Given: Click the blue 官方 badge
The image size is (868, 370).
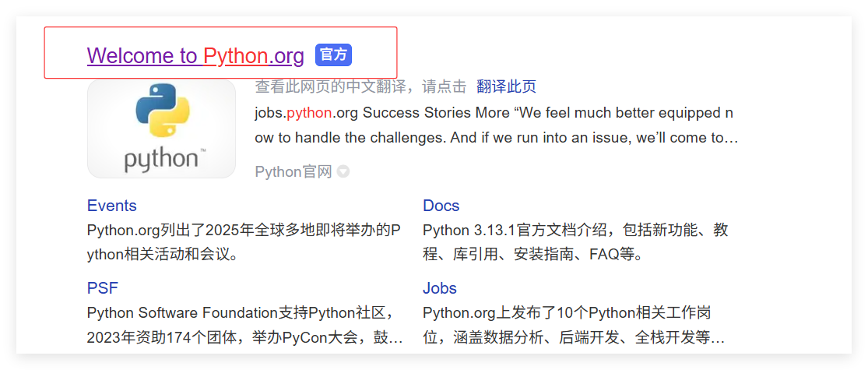Looking at the screenshot, I should point(333,55).
